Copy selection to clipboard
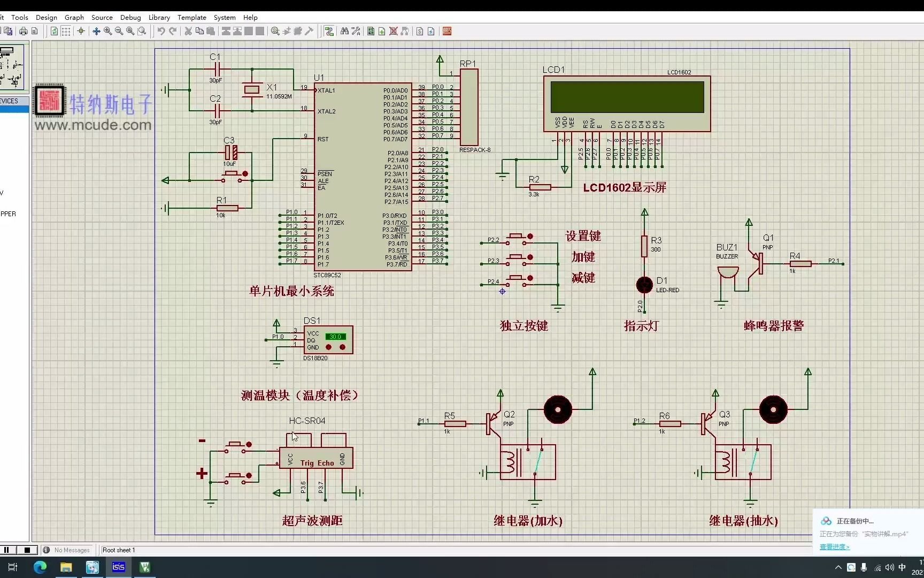 tap(199, 31)
